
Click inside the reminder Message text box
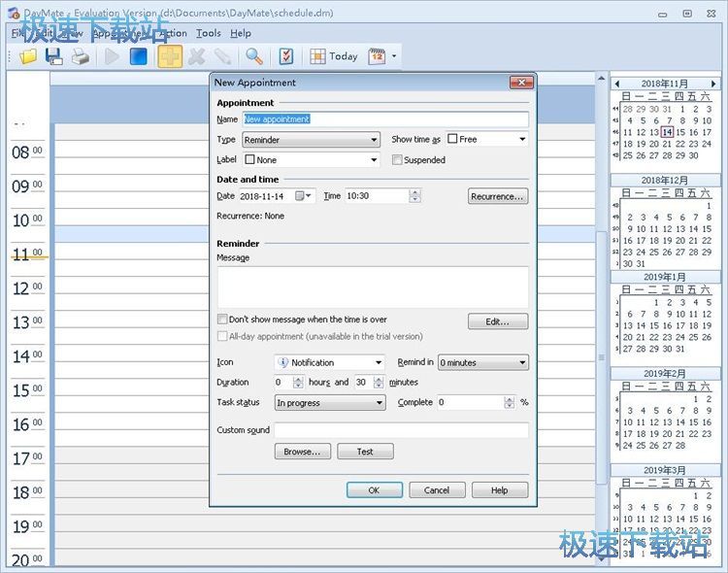pyautogui.click(x=373, y=287)
